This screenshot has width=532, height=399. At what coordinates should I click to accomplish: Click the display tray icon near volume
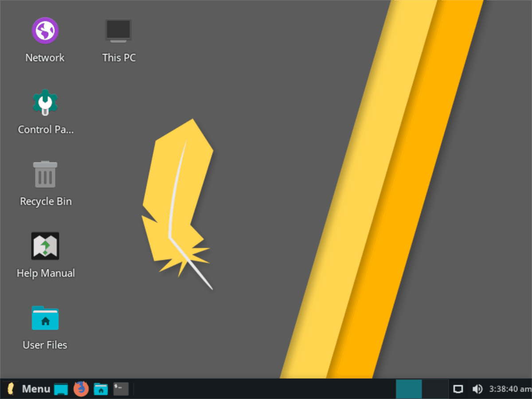[458, 389]
